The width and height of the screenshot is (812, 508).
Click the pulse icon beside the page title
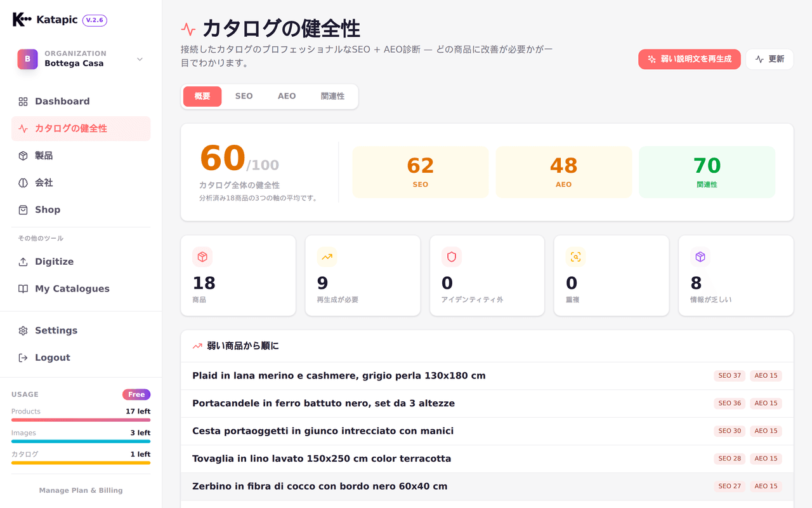(188, 29)
